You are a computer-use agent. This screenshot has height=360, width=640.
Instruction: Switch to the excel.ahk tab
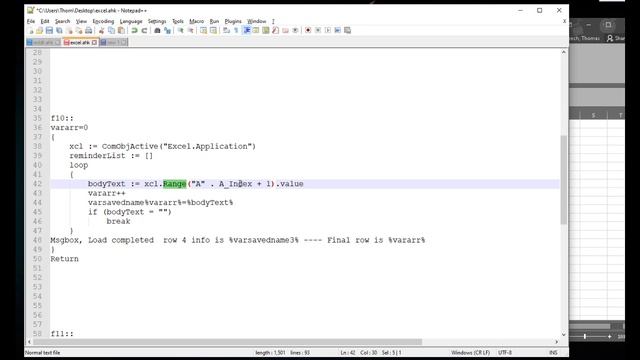[x=80, y=42]
